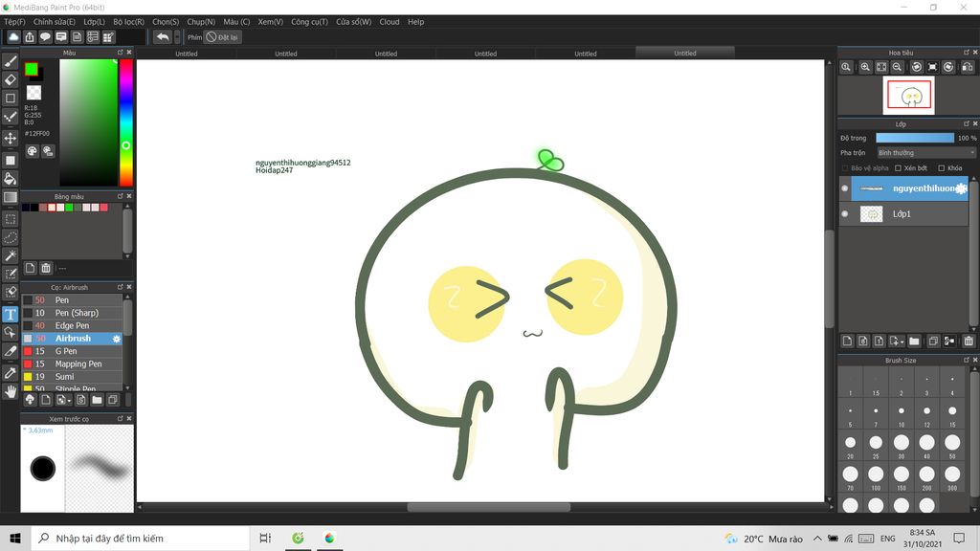Open Chỉnh sửa(E) menu

point(55,22)
